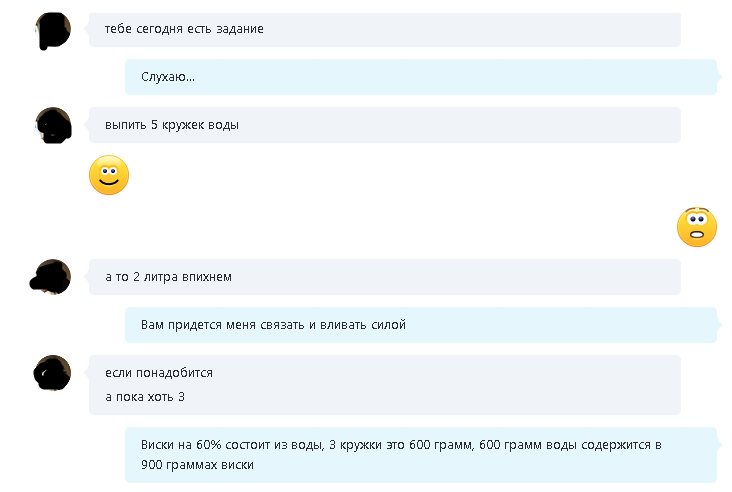Click the line "а пока хоть 3"
Screen dimensions: 732x492
pyautogui.click(x=145, y=397)
